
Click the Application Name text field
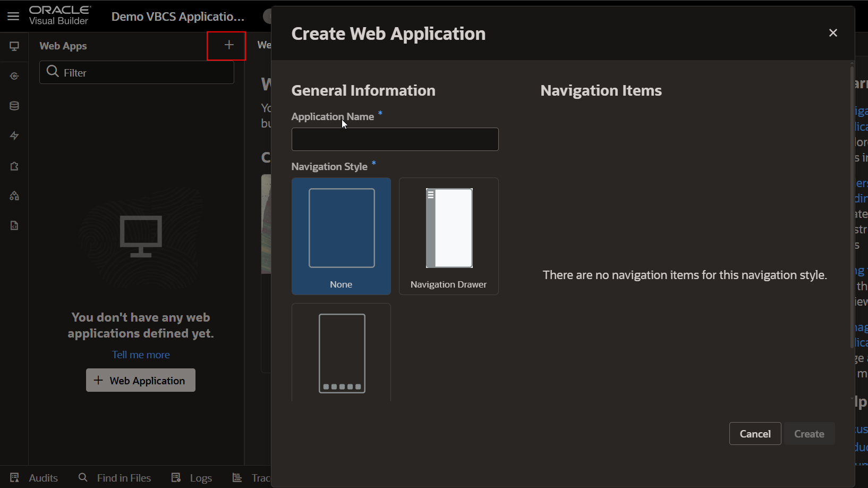pos(395,139)
